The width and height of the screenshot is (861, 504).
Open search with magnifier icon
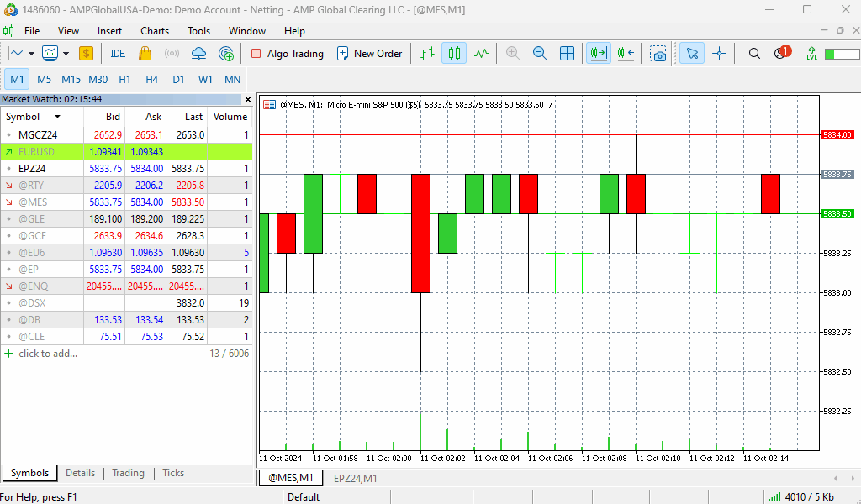pyautogui.click(x=754, y=53)
